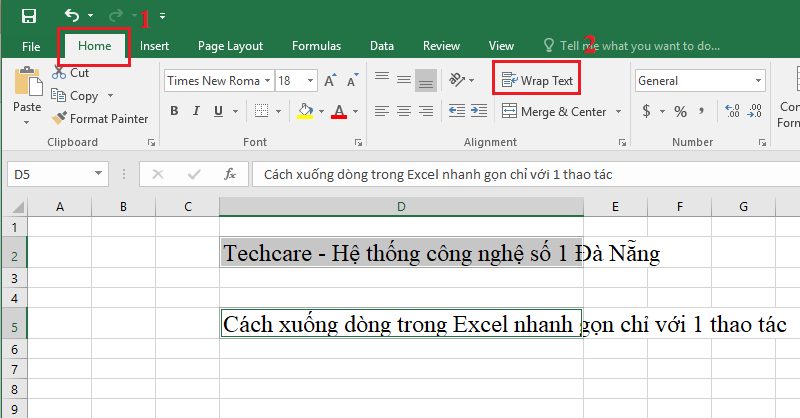This screenshot has height=418, width=800.
Task: Open Alignment settings dialog launcher
Action: coord(622,143)
